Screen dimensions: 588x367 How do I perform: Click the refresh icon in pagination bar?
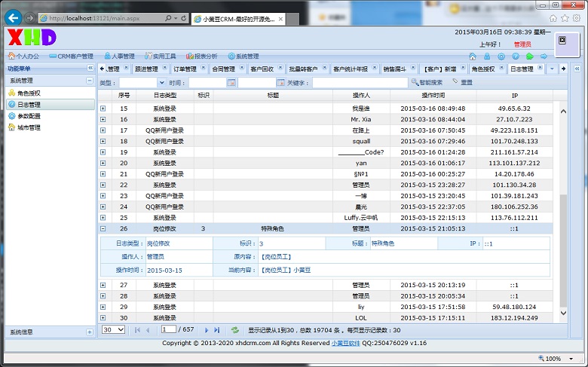235,330
